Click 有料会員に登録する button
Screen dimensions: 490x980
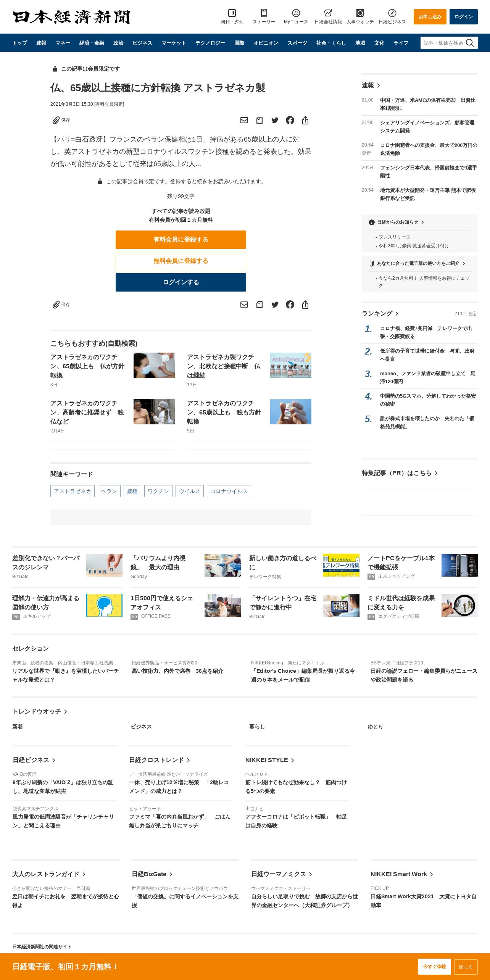(181, 240)
